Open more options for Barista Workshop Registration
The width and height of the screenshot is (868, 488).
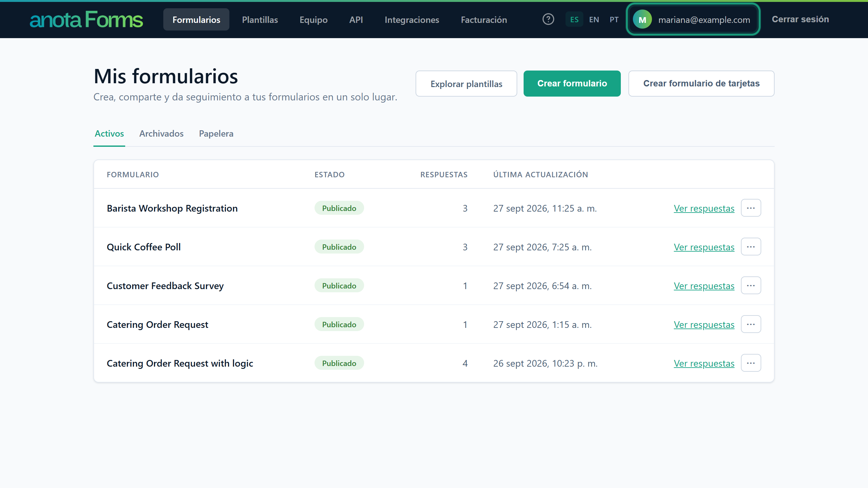pos(751,208)
